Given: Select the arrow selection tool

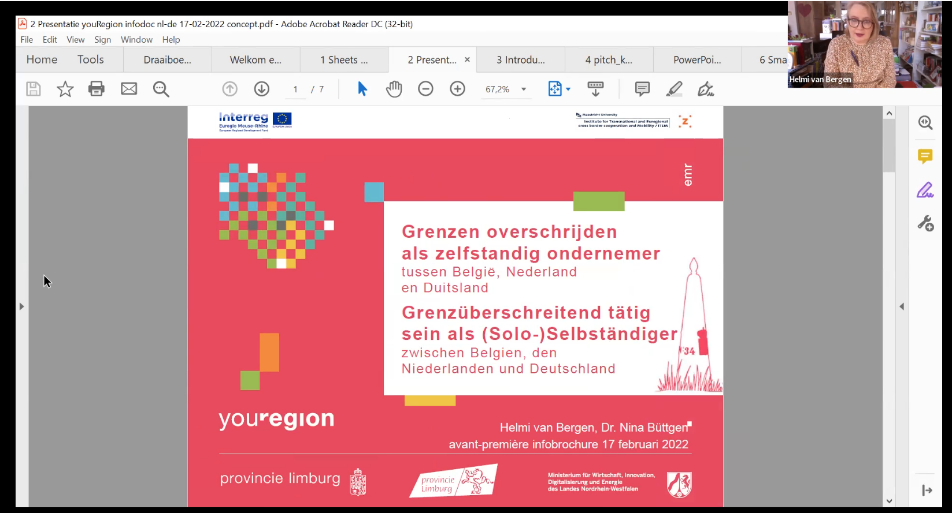Looking at the screenshot, I should click(x=362, y=89).
